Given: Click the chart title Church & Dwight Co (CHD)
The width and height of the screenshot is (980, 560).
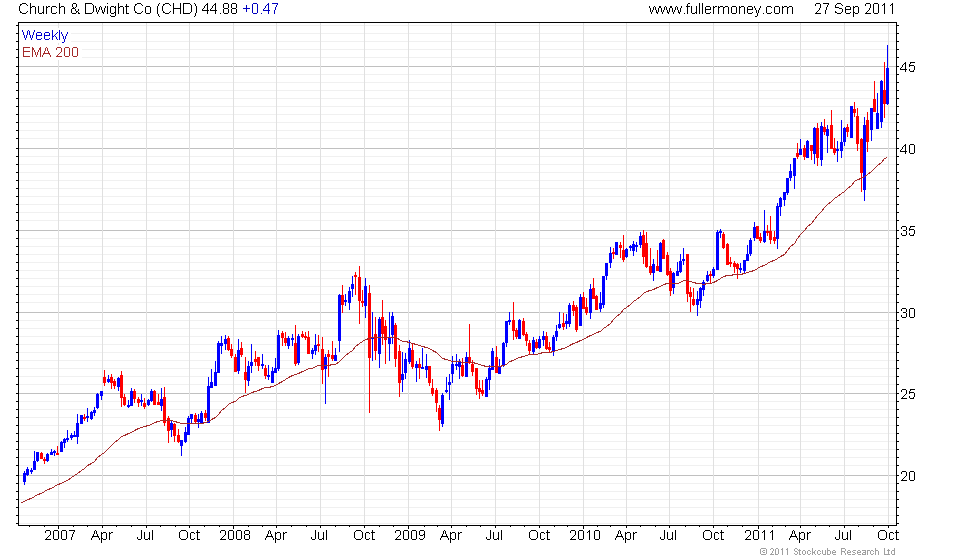Looking at the screenshot, I should [x=108, y=9].
